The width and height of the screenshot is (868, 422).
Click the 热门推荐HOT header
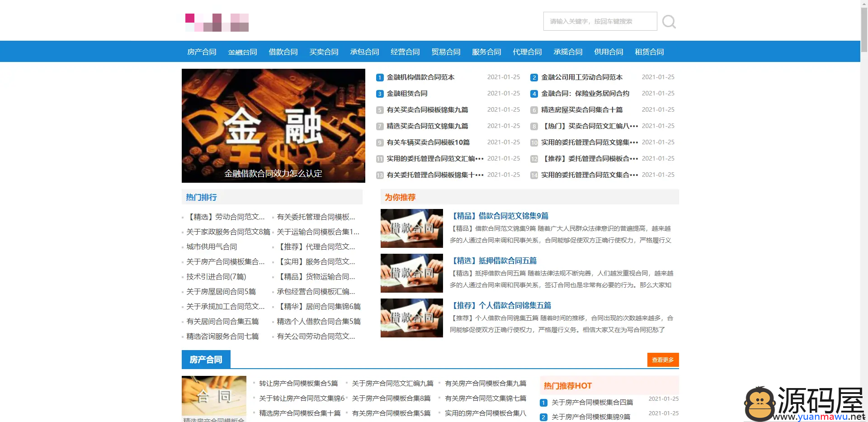568,386
